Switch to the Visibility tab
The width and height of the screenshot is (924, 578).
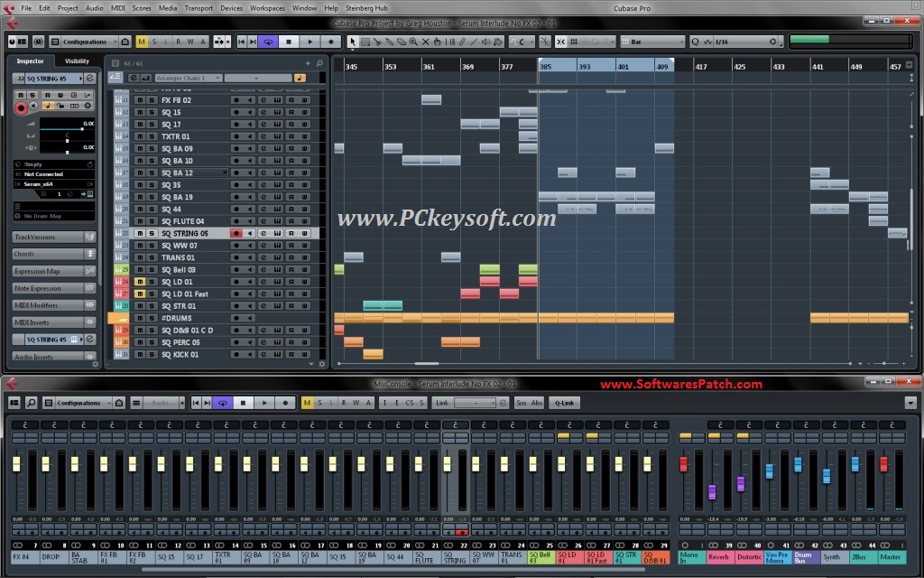point(78,61)
